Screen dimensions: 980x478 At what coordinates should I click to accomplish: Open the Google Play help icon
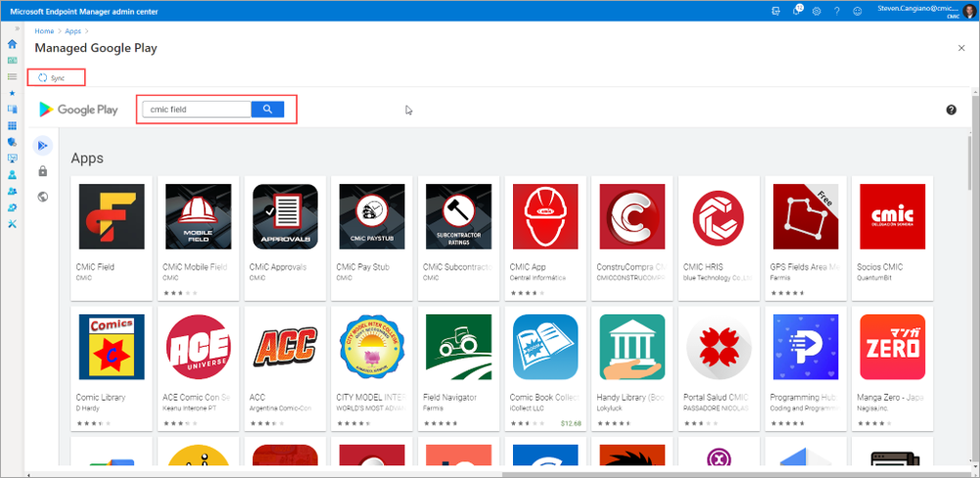[952, 110]
